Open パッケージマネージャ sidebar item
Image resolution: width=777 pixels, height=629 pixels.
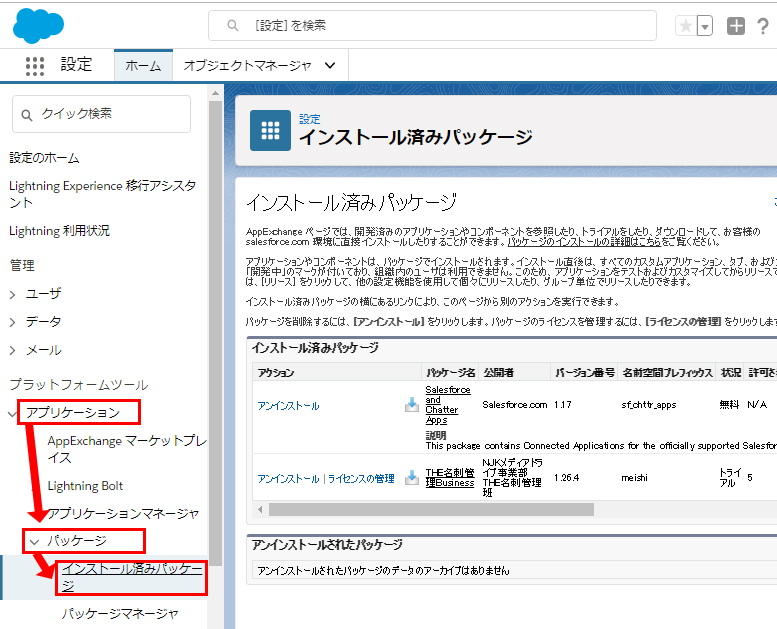119,614
